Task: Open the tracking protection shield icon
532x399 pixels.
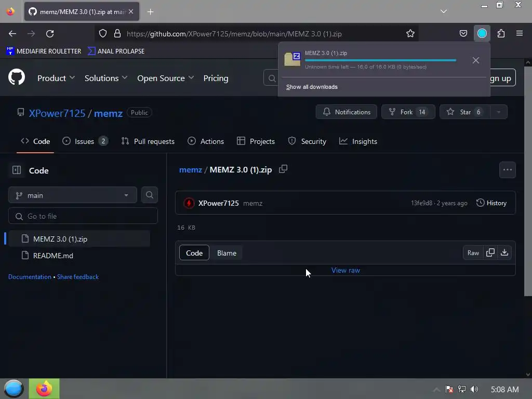Action: point(103,33)
